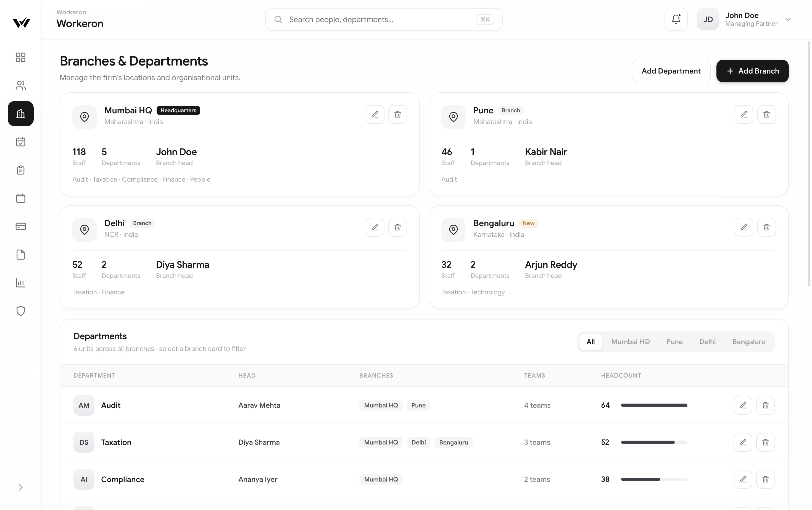The width and height of the screenshot is (812, 510).
Task: Click the Mumbai HQ chip in Compliance row
Action: (x=381, y=479)
